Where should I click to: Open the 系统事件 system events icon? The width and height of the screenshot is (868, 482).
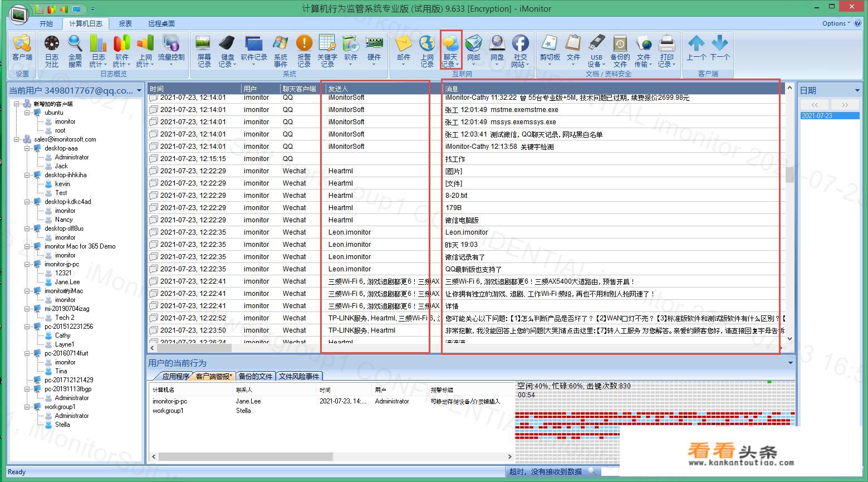tap(281, 51)
